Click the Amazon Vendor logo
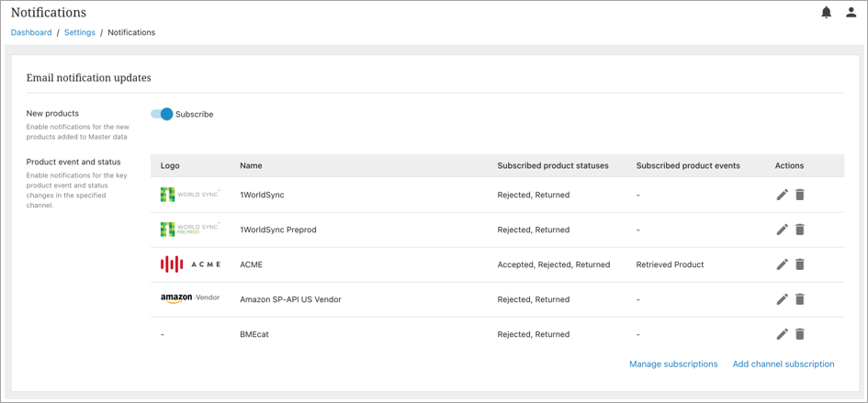Viewport: 868px width, 403px height. pyautogui.click(x=190, y=298)
